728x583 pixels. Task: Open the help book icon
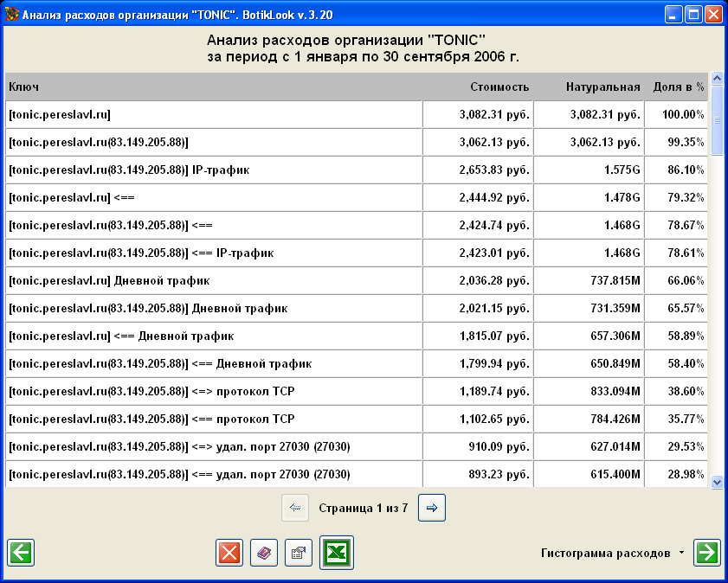point(264,553)
